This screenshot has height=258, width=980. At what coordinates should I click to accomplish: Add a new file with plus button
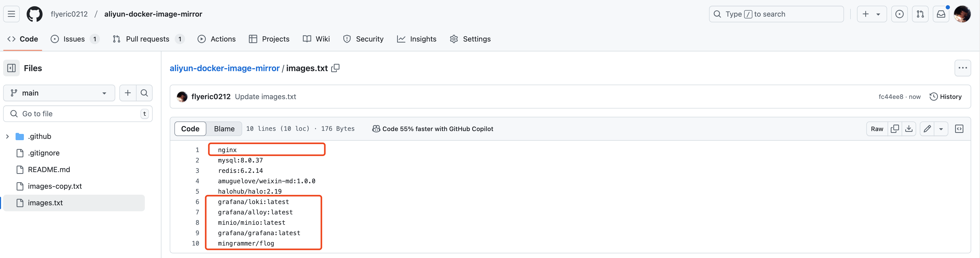click(128, 93)
